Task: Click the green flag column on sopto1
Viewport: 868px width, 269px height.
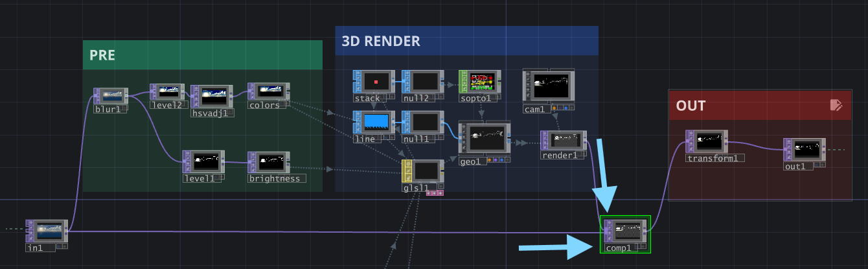Action: pyautogui.click(x=463, y=82)
